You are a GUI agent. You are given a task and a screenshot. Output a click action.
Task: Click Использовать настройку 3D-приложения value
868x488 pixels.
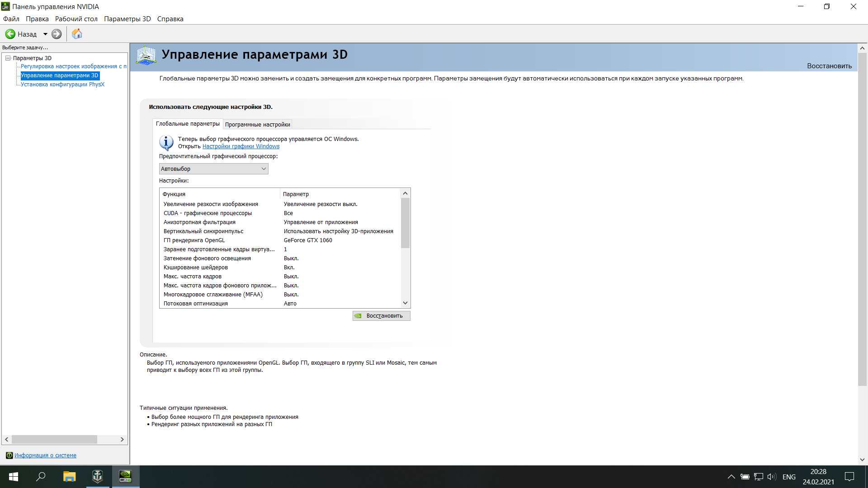coord(338,231)
